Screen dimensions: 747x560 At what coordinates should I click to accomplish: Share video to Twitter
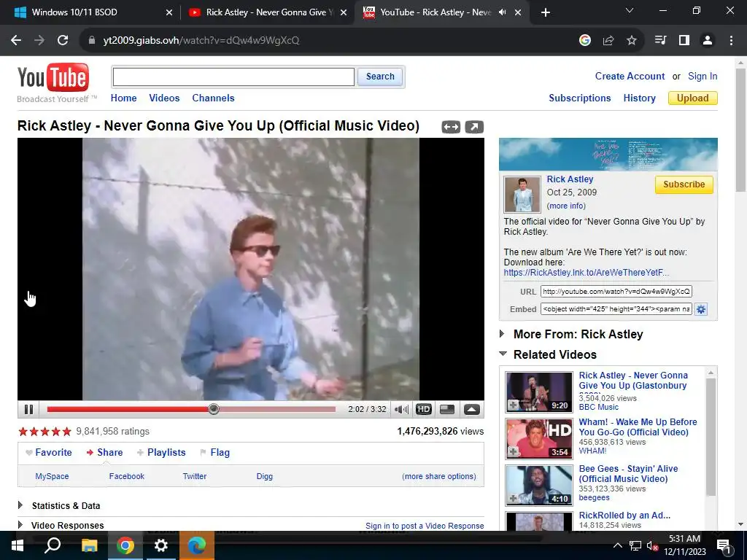click(x=195, y=476)
